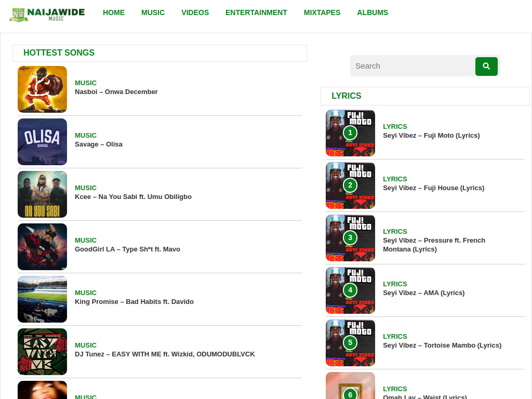Click the DJ Tunez Easy With Me cover
Viewport: 532px width, 399px height.
click(x=42, y=352)
